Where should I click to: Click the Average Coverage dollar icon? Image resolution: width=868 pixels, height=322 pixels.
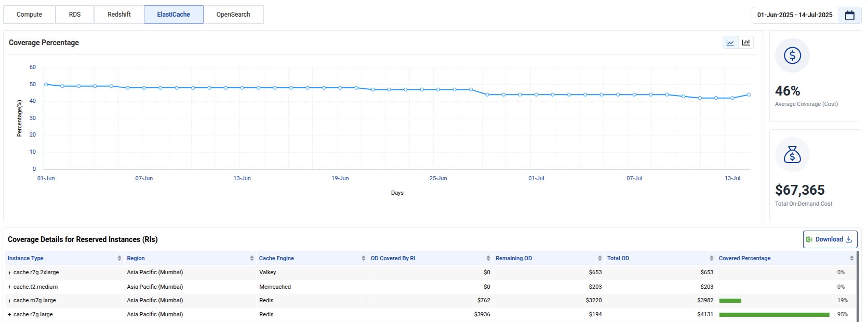pyautogui.click(x=792, y=56)
